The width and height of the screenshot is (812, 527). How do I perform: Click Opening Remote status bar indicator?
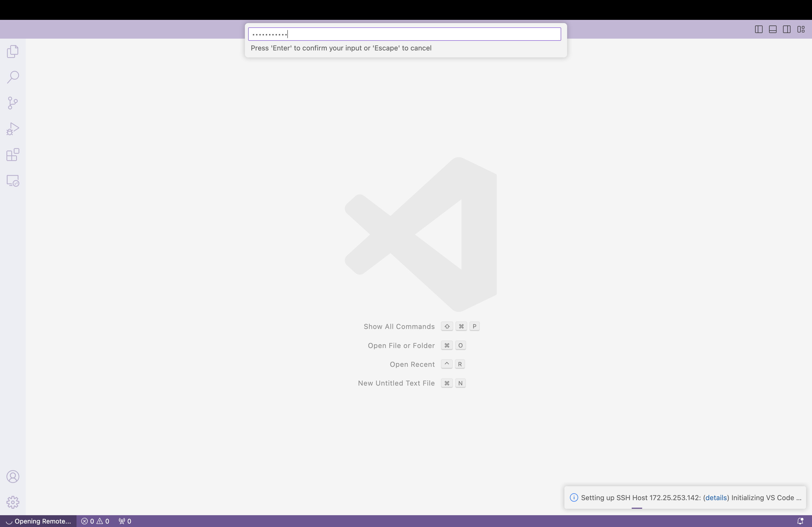click(x=38, y=521)
